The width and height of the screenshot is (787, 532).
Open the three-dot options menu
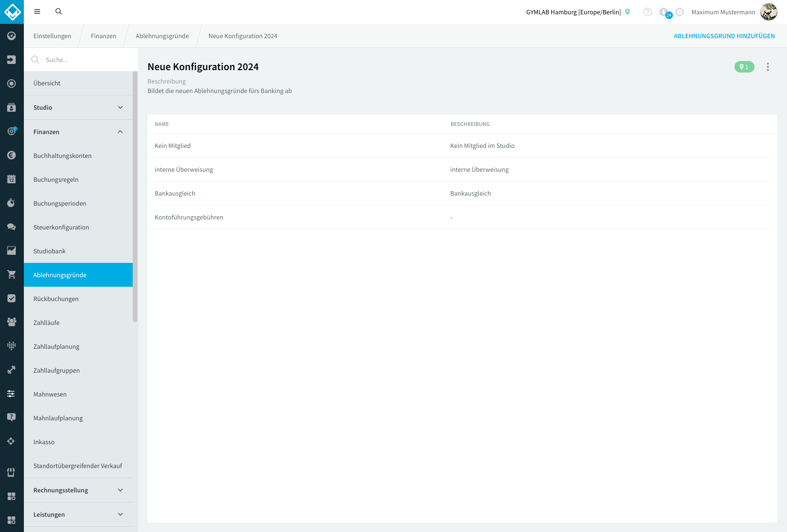[768, 67]
